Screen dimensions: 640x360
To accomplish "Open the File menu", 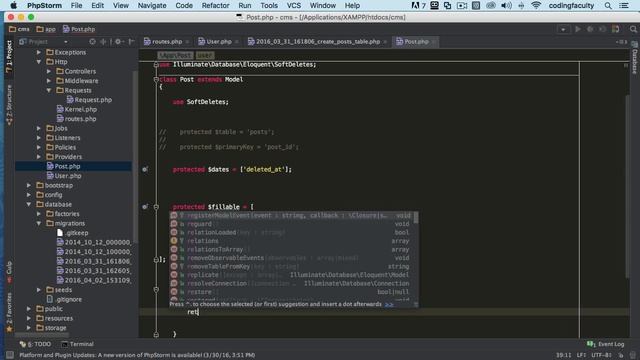I will click(76, 5).
